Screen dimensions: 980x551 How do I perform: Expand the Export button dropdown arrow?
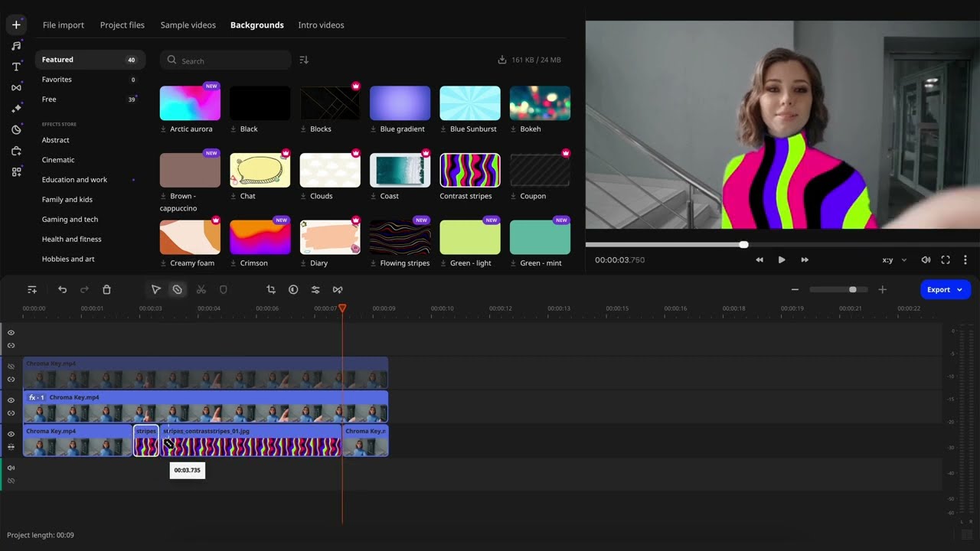point(959,289)
